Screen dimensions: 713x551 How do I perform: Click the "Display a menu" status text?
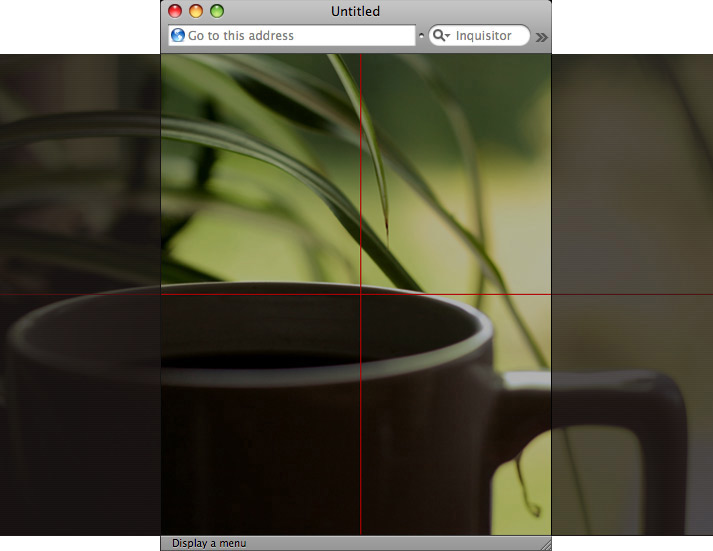(x=209, y=543)
